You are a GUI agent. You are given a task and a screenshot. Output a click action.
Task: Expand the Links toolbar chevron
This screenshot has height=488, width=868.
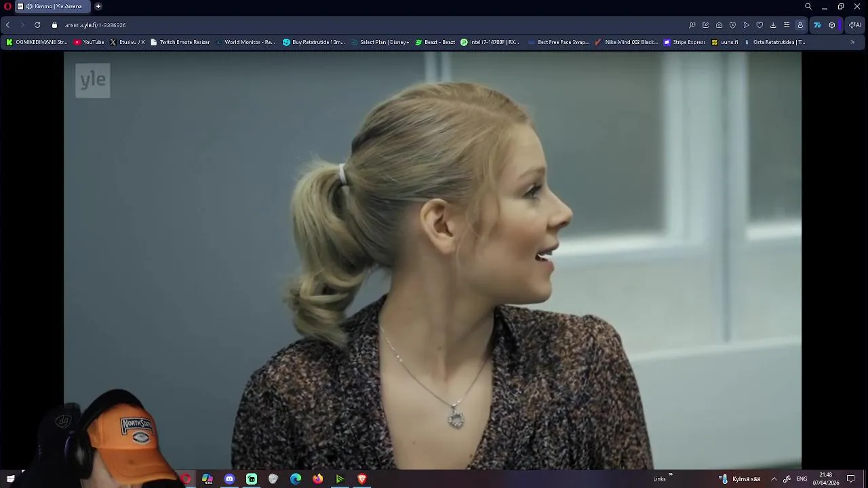click(x=671, y=476)
